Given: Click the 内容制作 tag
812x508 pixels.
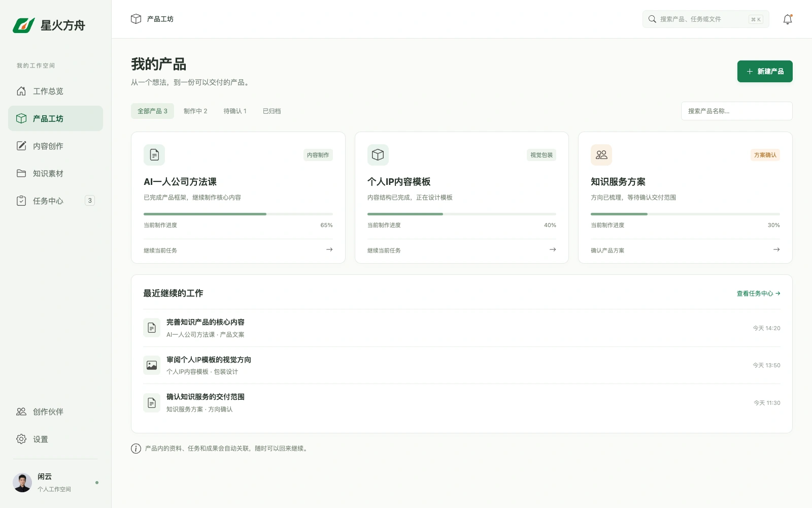Looking at the screenshot, I should 318,155.
